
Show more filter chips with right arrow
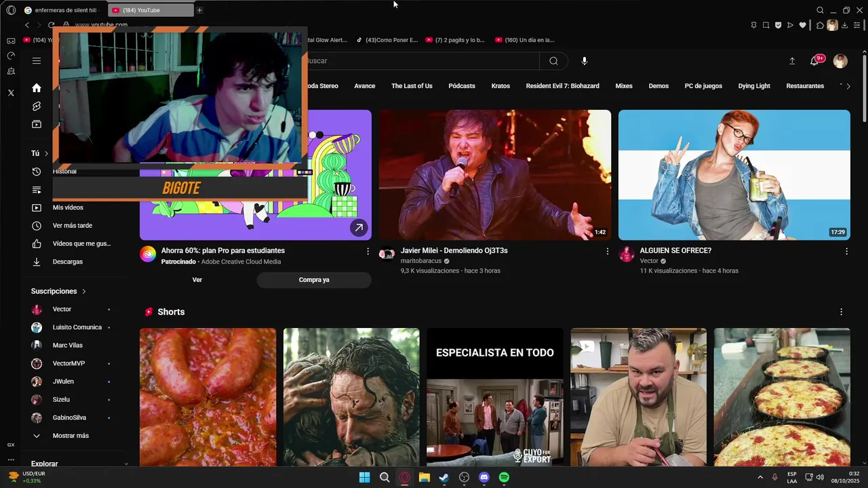(x=848, y=86)
